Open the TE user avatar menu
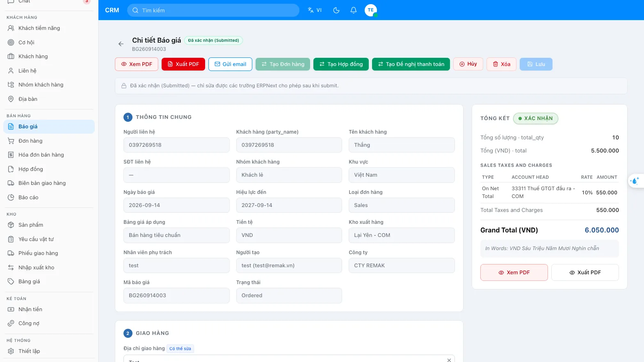Image resolution: width=644 pixels, height=362 pixels. 371,10
